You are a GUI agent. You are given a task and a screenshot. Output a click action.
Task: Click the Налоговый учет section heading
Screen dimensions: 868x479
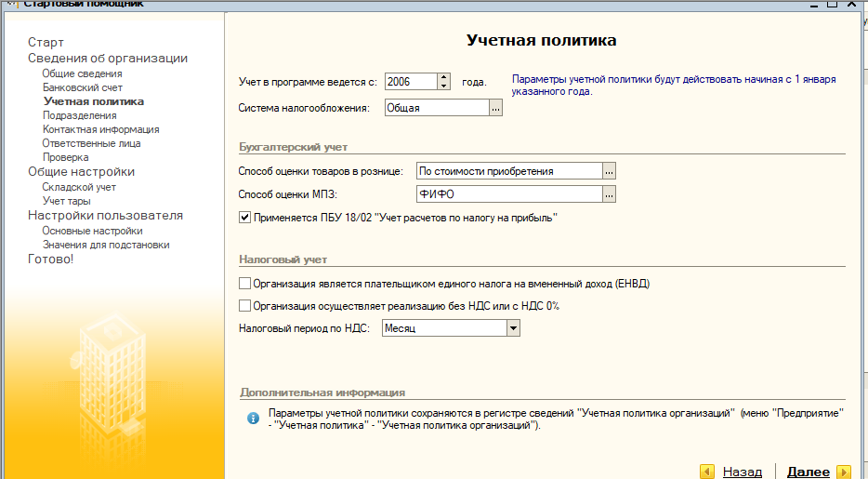tap(283, 259)
